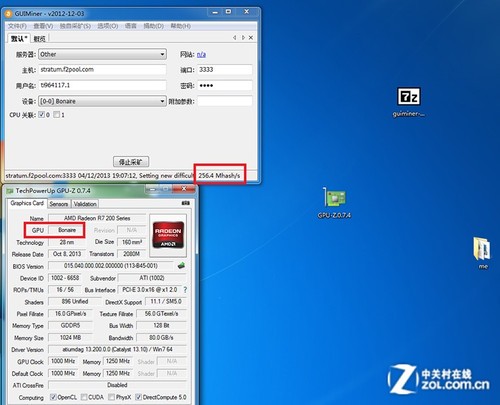Viewport: 500px width, 405px height.
Task: Select the Graphics Card tab in GPU-Z
Action: coord(27,203)
